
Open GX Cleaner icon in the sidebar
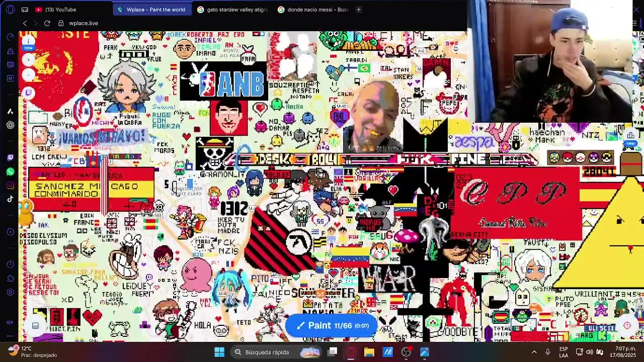(10, 51)
